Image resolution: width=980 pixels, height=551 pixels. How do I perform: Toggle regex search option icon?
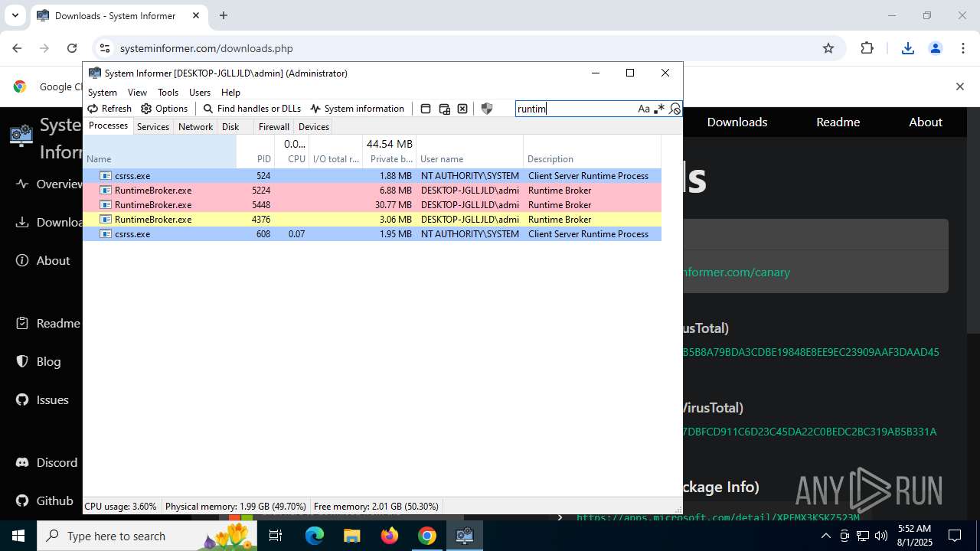(x=658, y=109)
